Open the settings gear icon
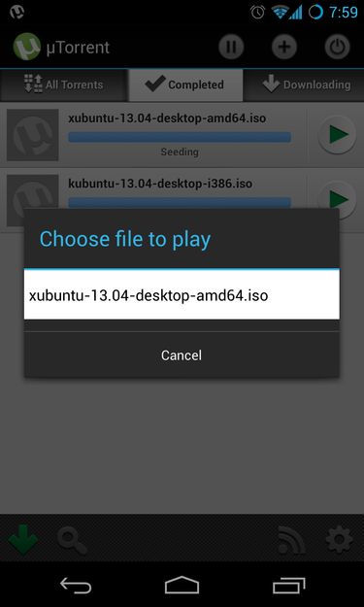 click(339, 540)
